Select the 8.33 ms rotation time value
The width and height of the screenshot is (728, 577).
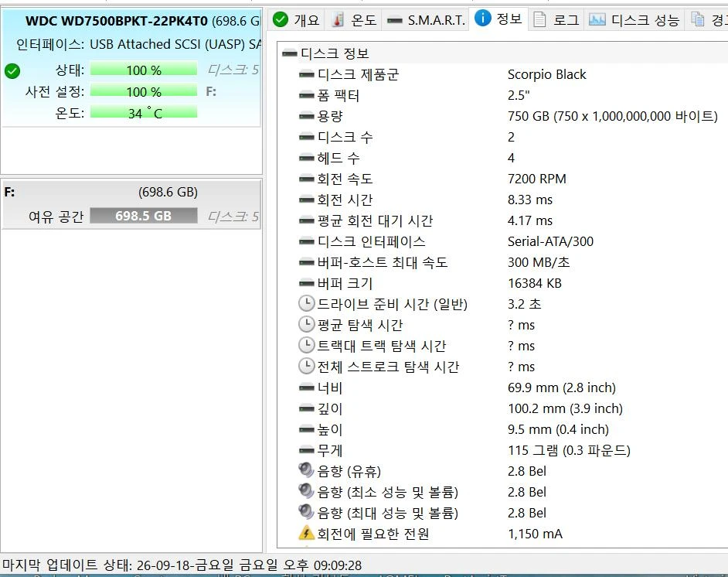click(529, 200)
